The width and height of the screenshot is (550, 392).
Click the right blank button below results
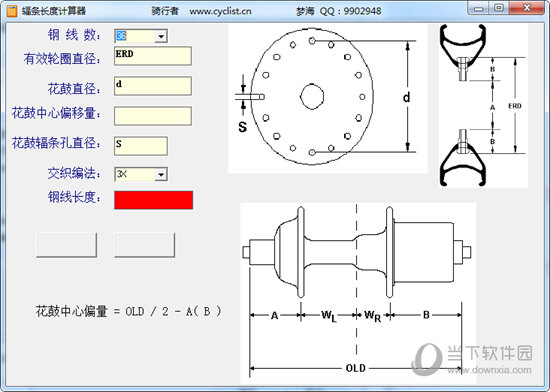coord(145,245)
